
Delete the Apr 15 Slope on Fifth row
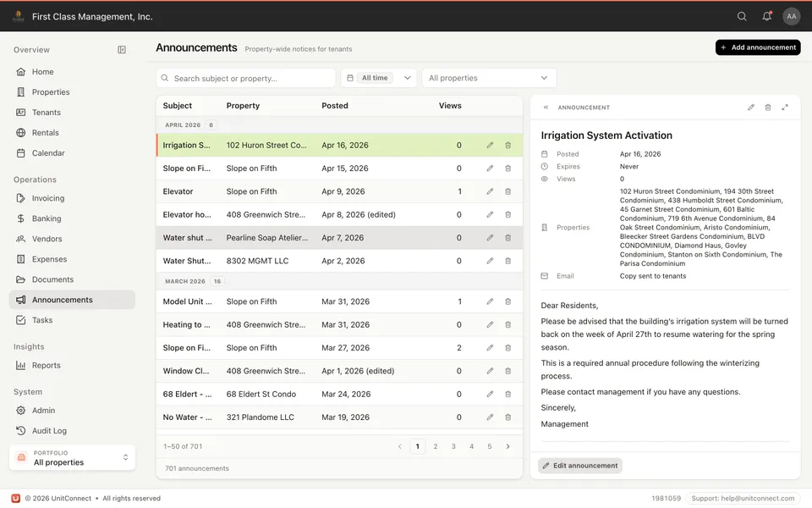click(508, 168)
